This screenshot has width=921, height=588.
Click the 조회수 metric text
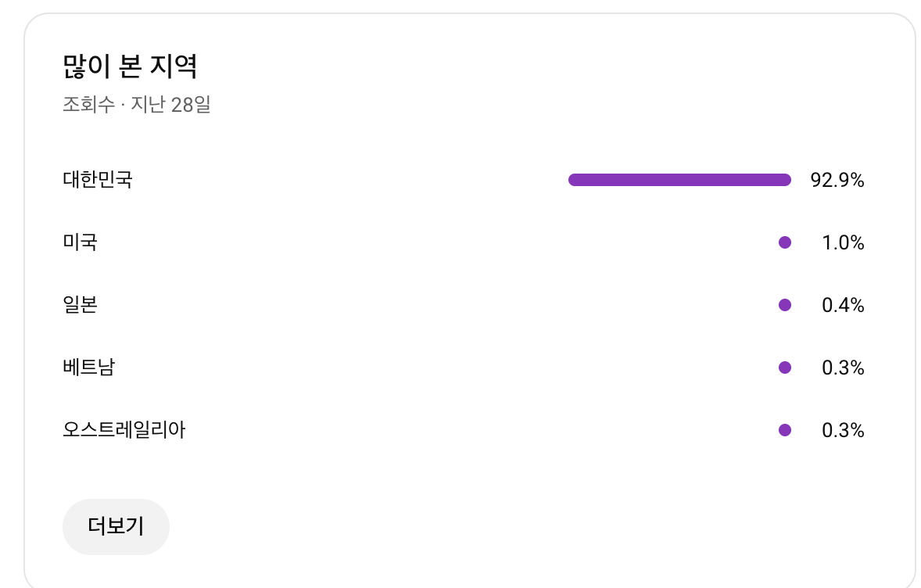pyautogui.click(x=88, y=105)
